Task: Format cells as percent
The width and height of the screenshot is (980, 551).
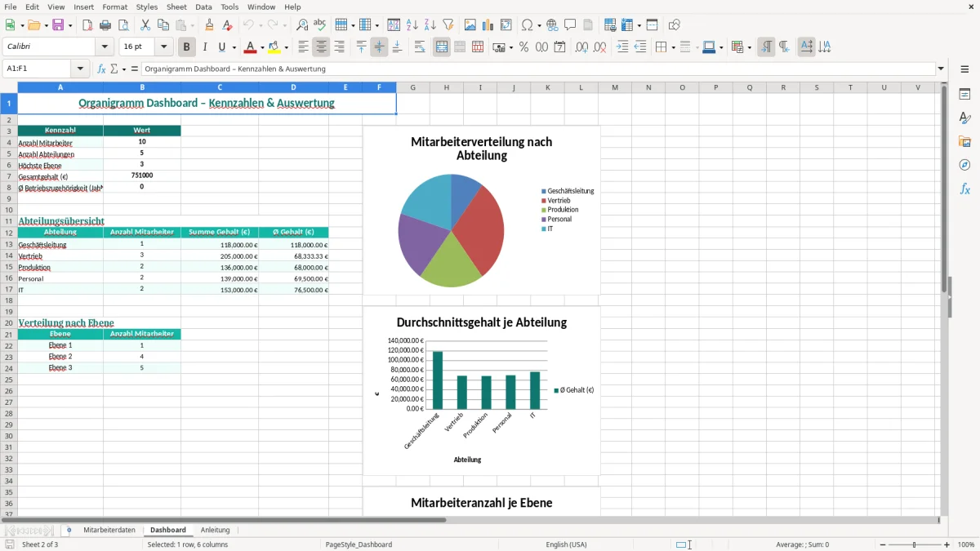Action: 523,47
